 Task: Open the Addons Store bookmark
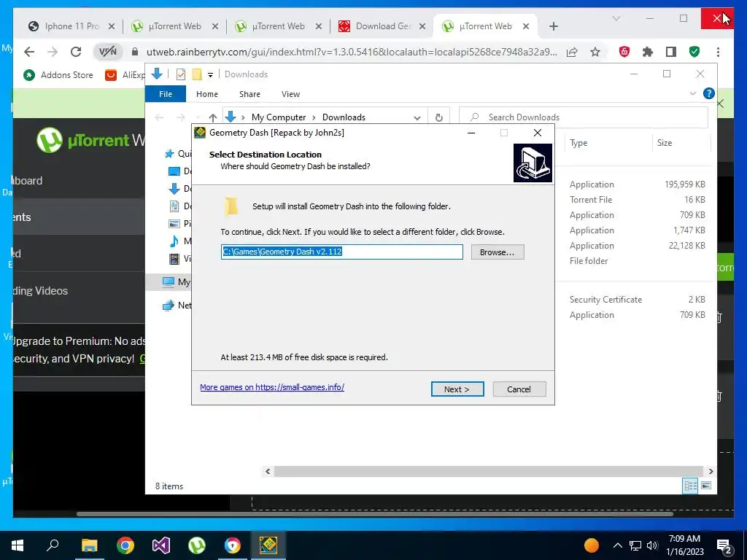click(x=58, y=75)
